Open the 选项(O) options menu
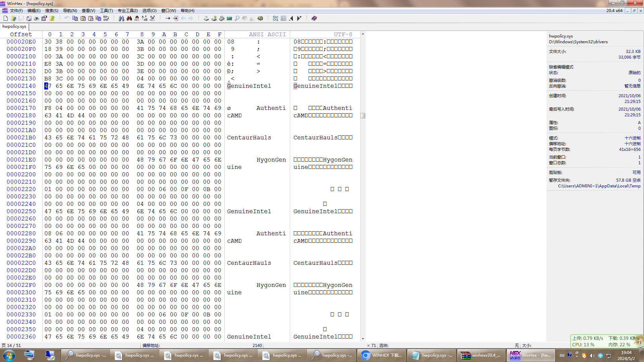This screenshot has width=644, height=362. point(149,11)
